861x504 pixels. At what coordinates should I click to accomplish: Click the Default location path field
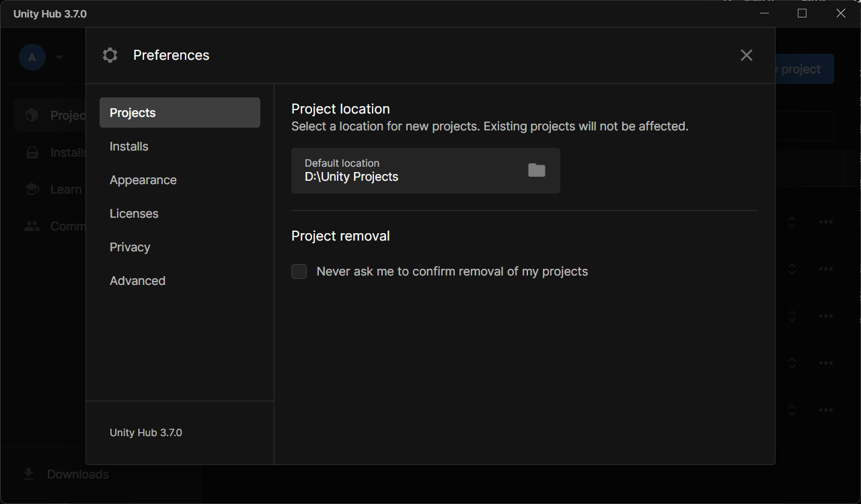[426, 171]
